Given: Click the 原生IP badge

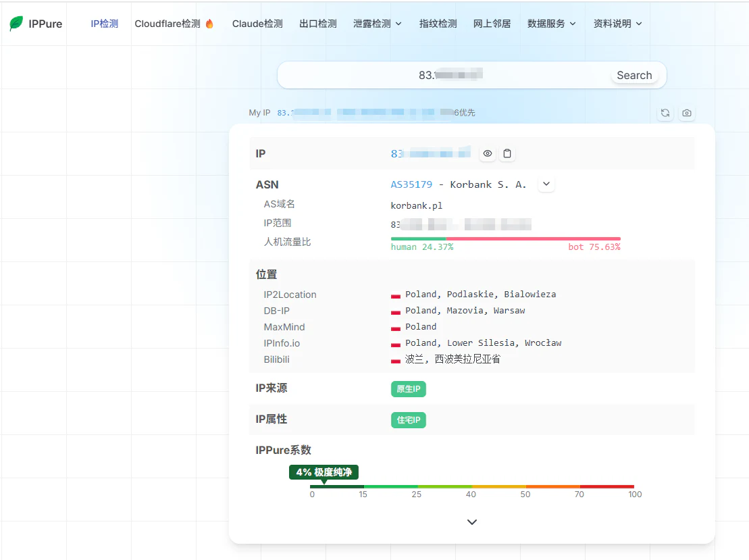Looking at the screenshot, I should pyautogui.click(x=409, y=389).
